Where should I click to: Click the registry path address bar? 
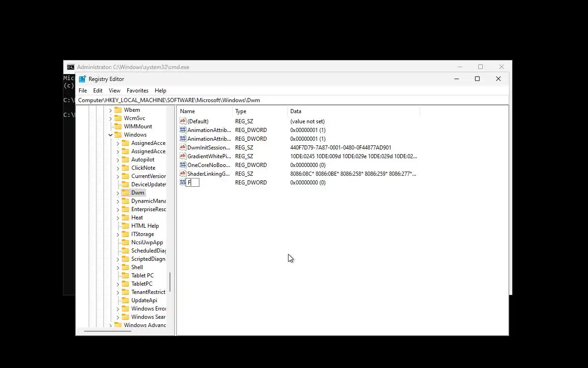pyautogui.click(x=293, y=100)
